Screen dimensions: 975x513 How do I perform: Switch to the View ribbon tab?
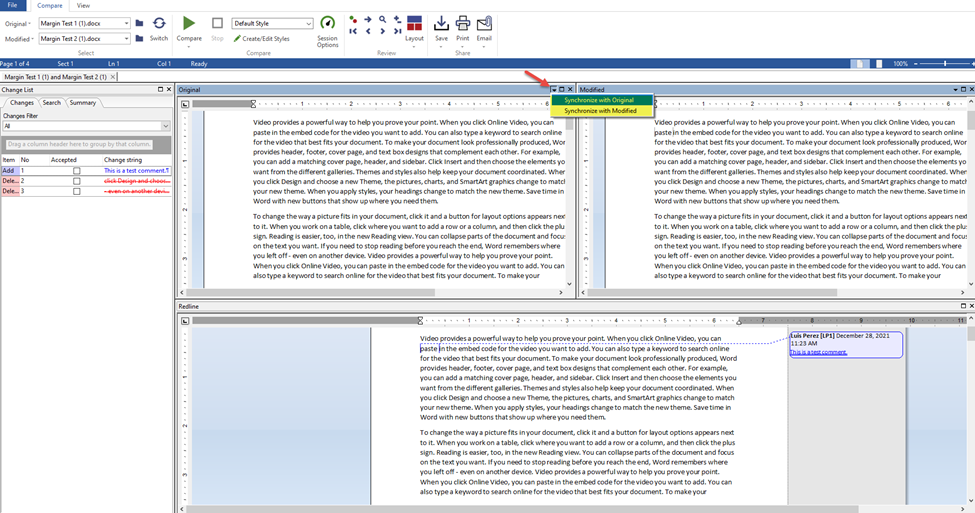pos(83,6)
